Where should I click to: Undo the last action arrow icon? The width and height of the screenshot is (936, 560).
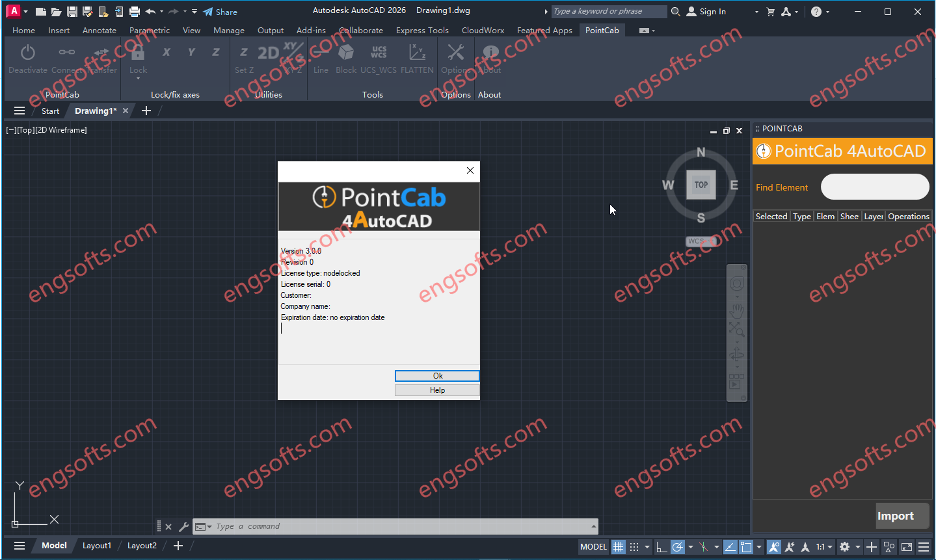[x=150, y=12]
